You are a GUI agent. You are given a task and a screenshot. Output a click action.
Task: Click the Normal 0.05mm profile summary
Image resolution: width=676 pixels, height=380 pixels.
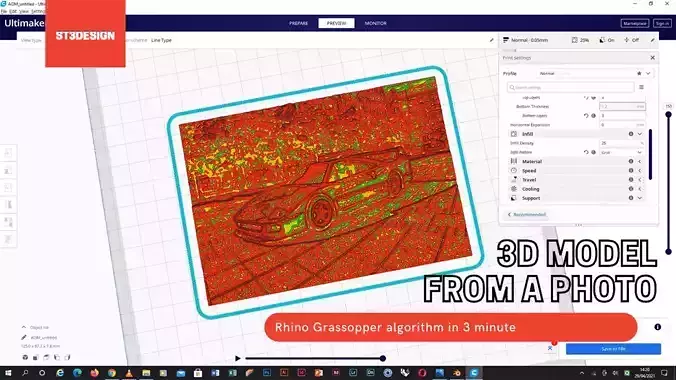tap(526, 40)
